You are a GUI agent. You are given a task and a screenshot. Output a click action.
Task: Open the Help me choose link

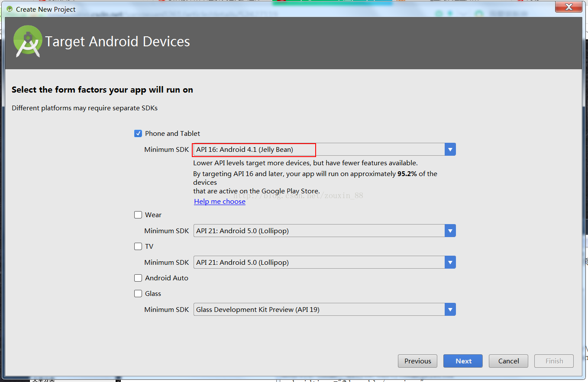(220, 201)
